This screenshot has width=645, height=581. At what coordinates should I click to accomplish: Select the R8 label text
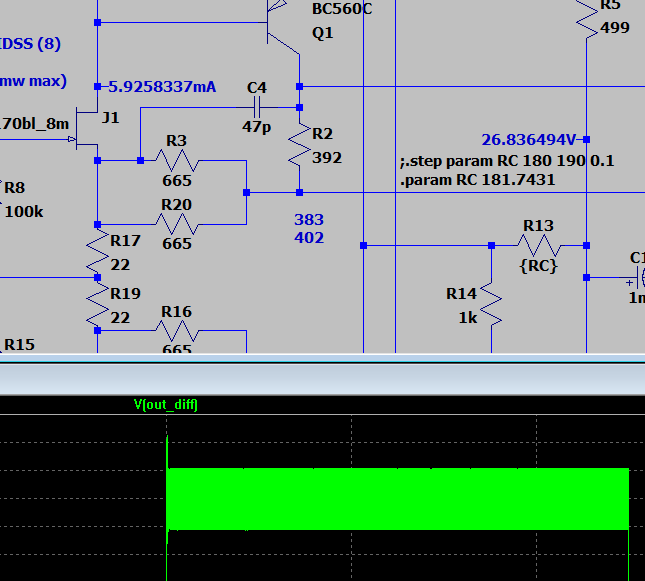pos(15,188)
